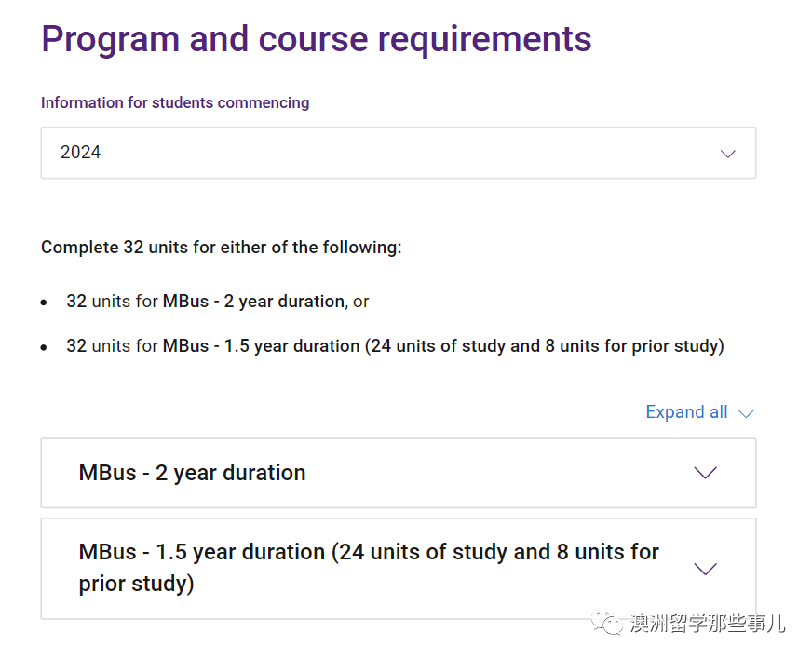Image resolution: width=812 pixels, height=659 pixels.
Task: Click the small chevron beside "Expand all"
Action: point(746,413)
